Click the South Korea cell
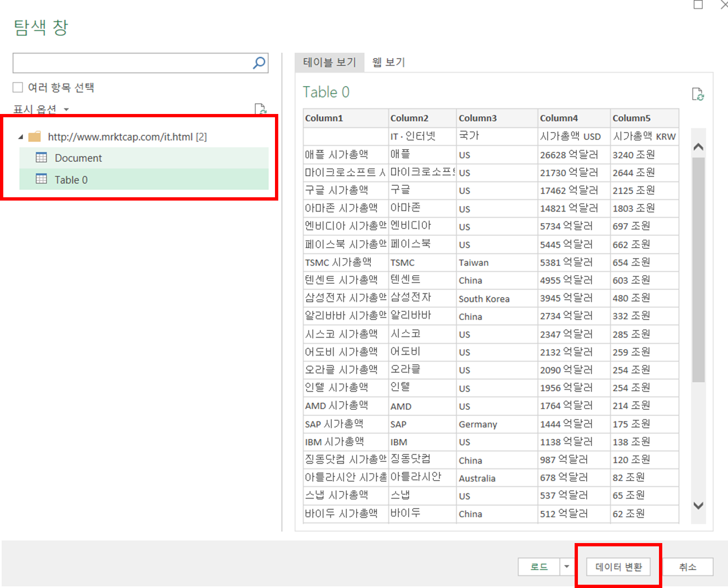This screenshot has height=588, width=728. coord(497,298)
